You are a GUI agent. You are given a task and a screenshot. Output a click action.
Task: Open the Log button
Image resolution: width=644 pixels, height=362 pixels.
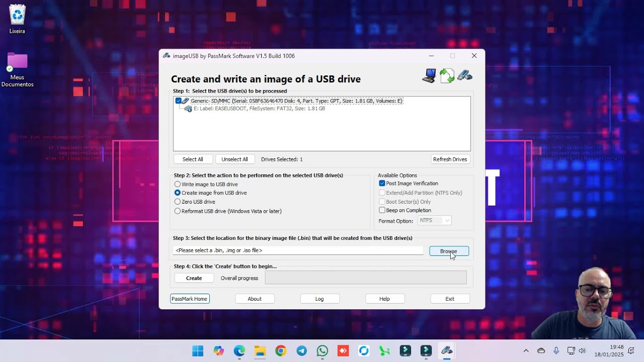point(319,299)
